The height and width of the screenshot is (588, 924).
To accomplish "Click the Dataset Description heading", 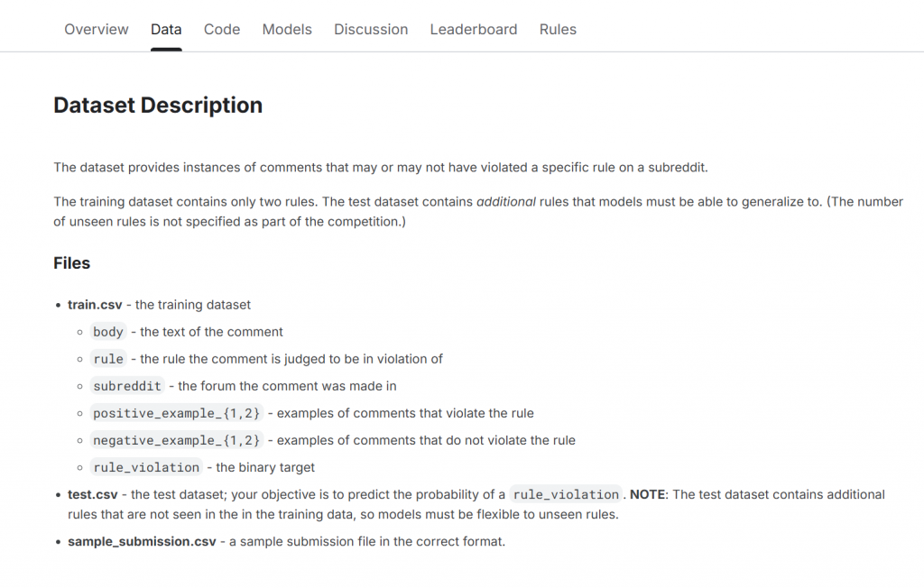I will point(158,106).
